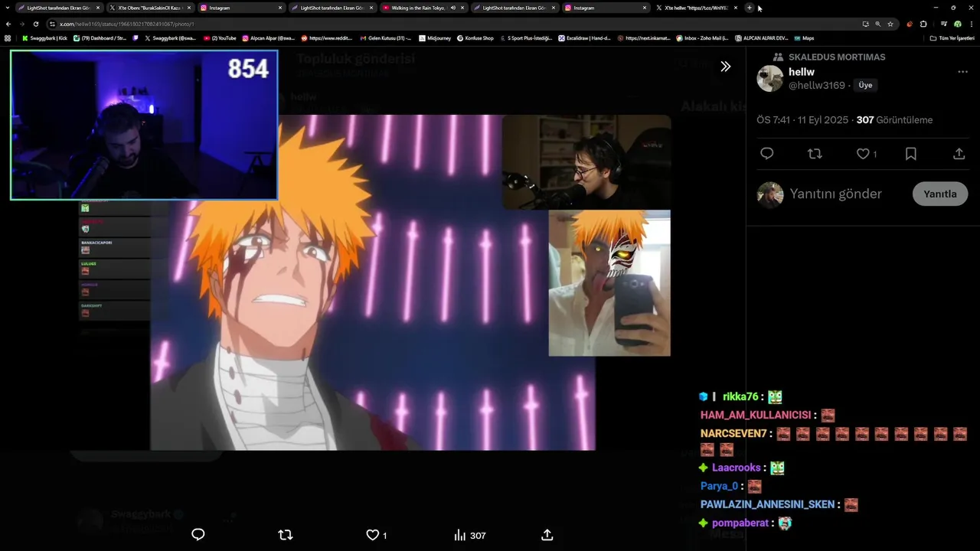Image resolution: width=980 pixels, height=551 pixels.
Task: Mute the Walking in the Rain Tokyo tab
Action: coord(453,8)
